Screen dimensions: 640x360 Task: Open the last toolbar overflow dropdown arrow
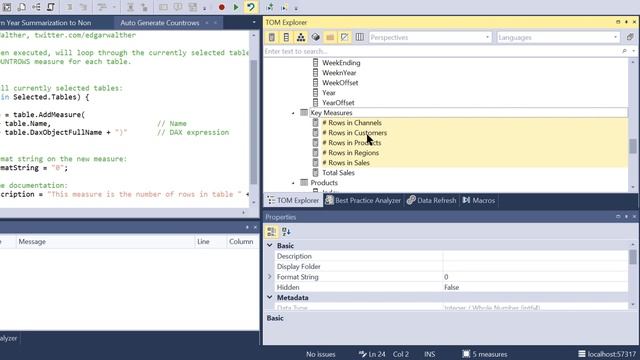coord(296,8)
